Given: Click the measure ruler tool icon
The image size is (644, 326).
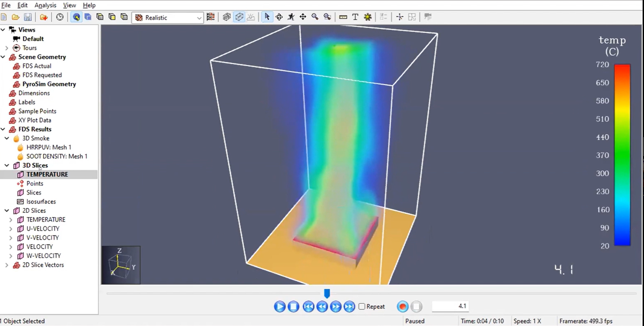Looking at the screenshot, I should pyautogui.click(x=343, y=17).
